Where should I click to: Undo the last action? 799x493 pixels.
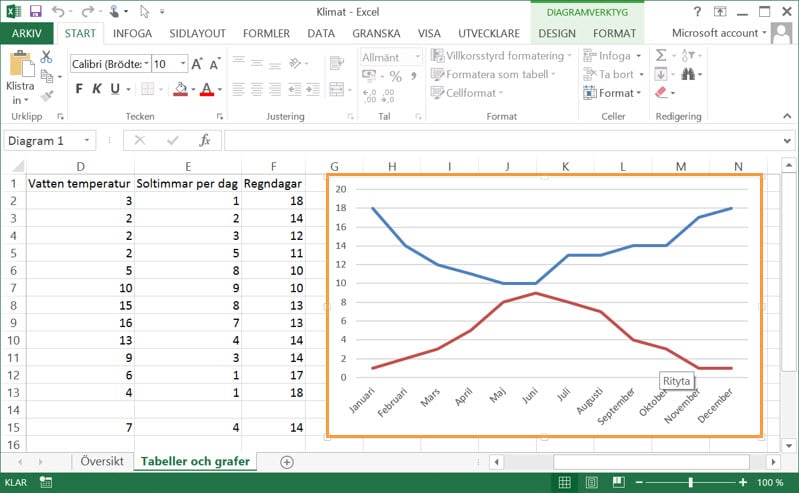[x=58, y=11]
